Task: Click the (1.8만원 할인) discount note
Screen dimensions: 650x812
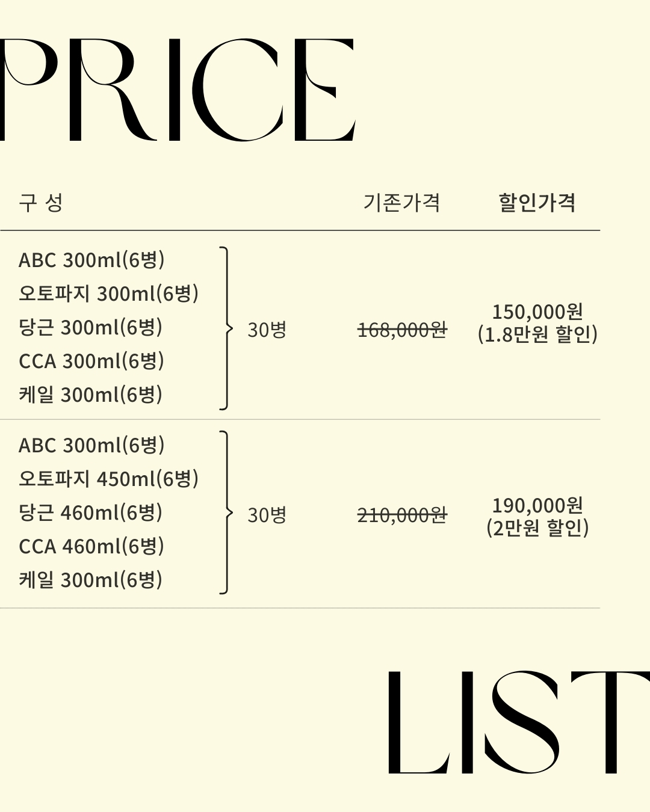Action: [x=537, y=334]
